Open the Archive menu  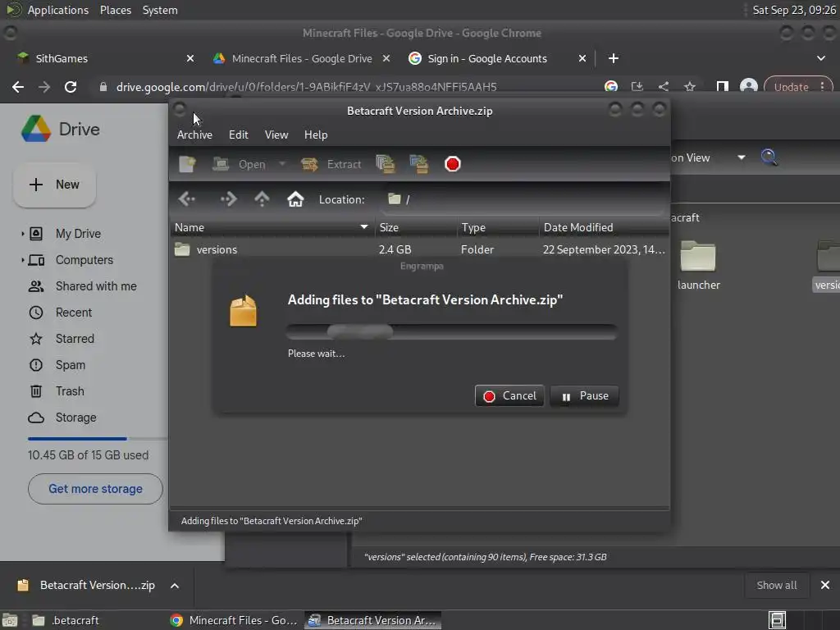coord(194,135)
